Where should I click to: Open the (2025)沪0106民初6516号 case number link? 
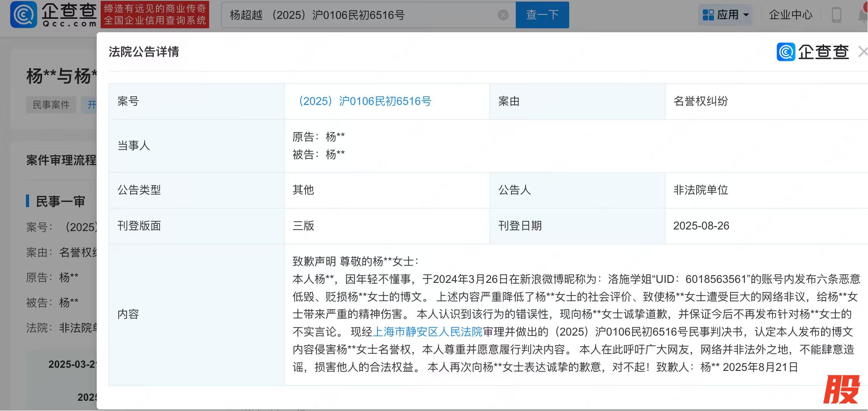(365, 101)
